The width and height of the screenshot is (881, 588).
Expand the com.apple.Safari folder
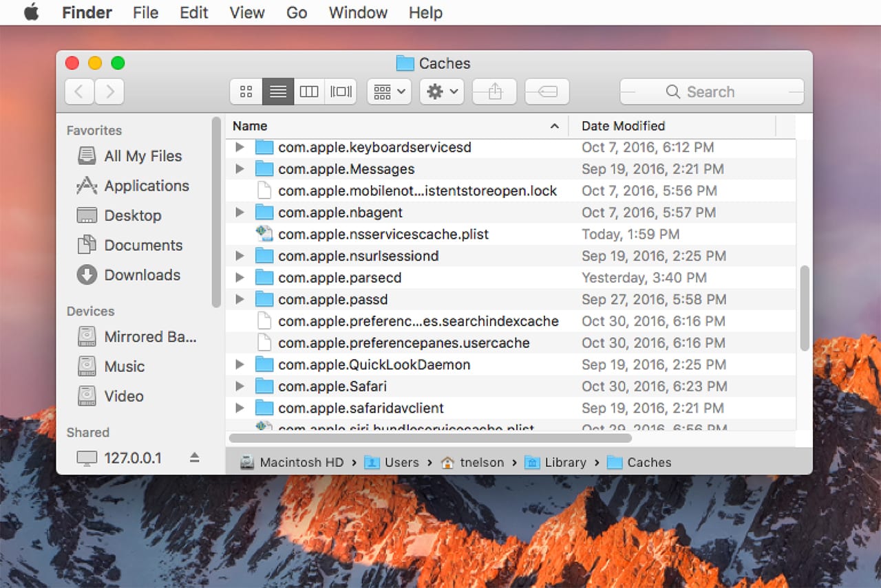(240, 386)
